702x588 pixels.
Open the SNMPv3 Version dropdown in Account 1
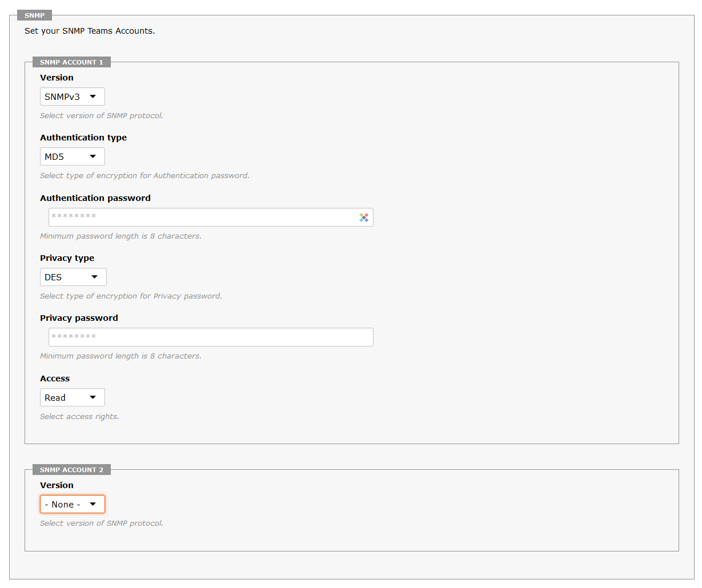73,96
